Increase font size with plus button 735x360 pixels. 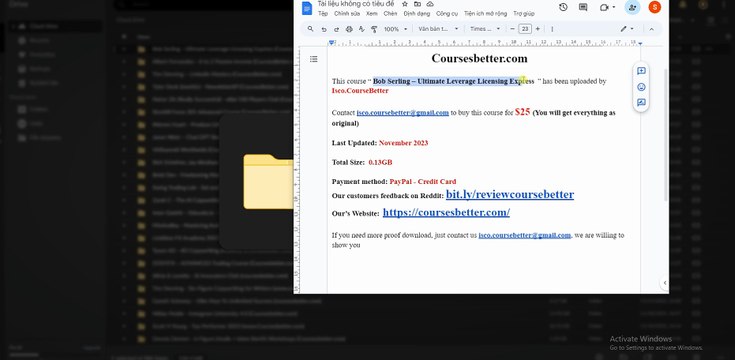click(x=538, y=29)
